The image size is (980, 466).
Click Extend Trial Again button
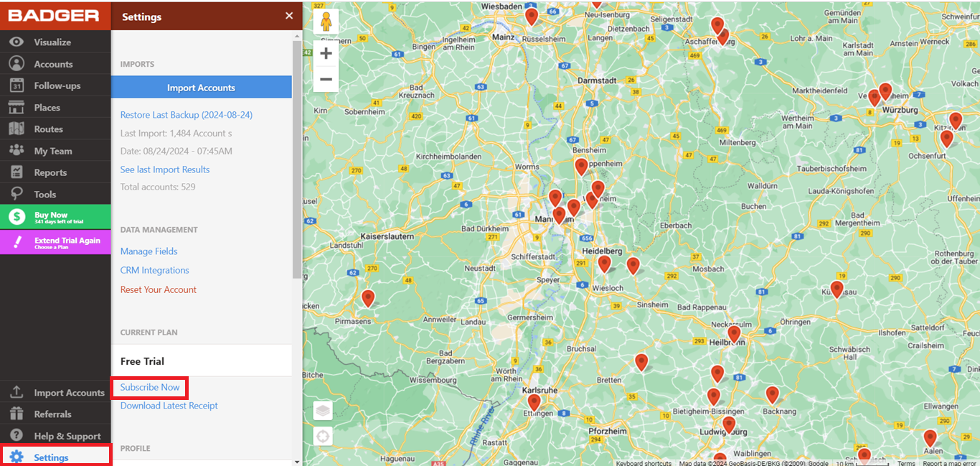55,242
